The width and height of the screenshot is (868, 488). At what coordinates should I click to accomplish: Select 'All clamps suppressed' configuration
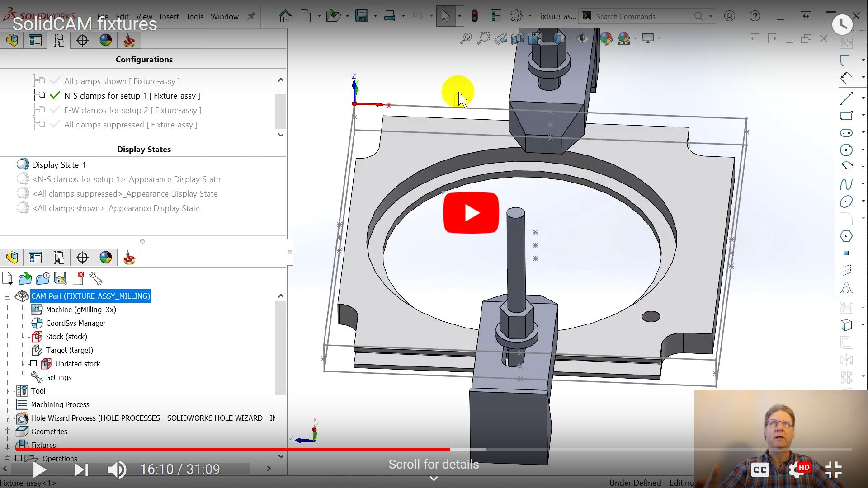click(131, 125)
